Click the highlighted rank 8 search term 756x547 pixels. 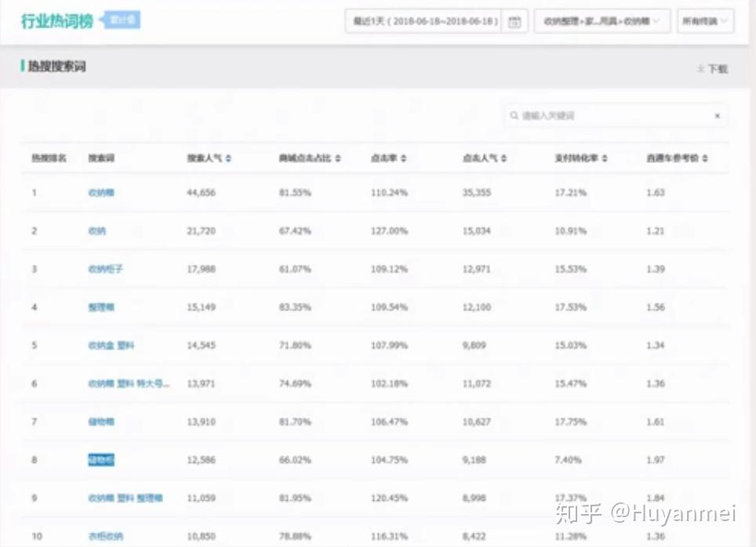[x=101, y=460]
